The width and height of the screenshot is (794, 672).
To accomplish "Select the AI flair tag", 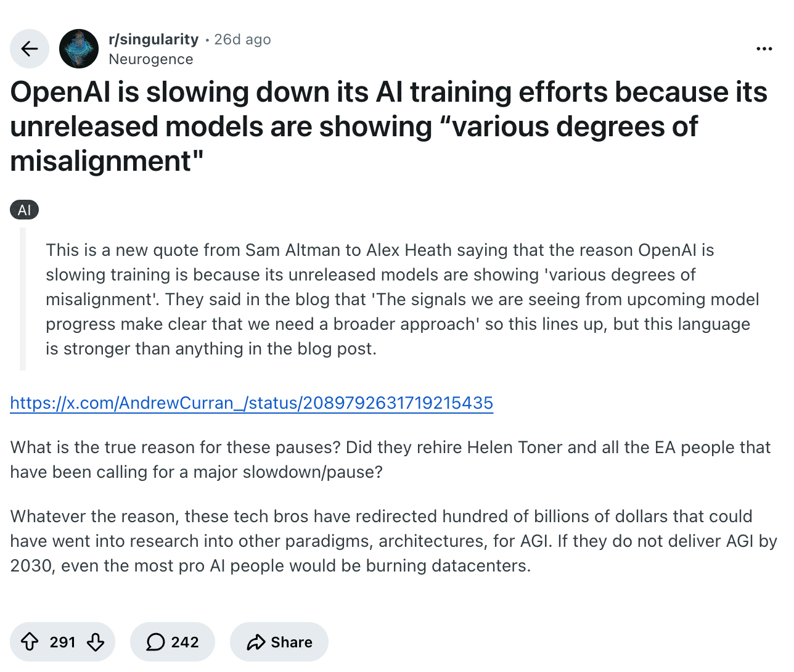I will pos(25,210).
